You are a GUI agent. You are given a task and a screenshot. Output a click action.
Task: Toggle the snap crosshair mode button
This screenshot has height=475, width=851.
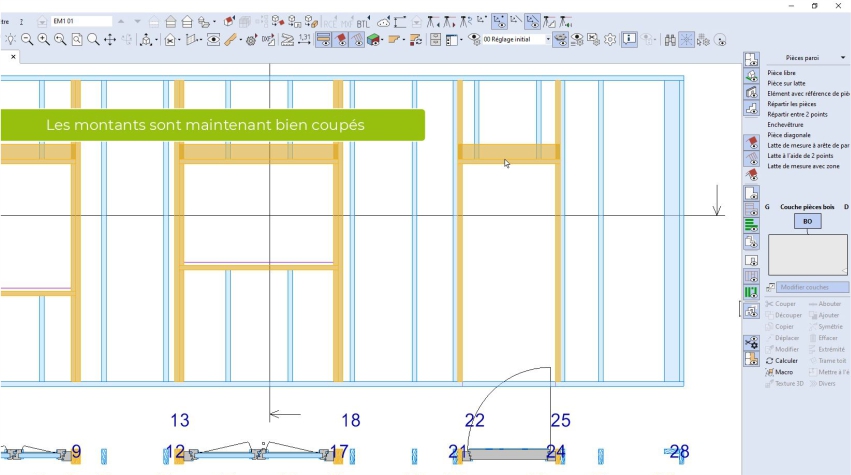[686, 40]
